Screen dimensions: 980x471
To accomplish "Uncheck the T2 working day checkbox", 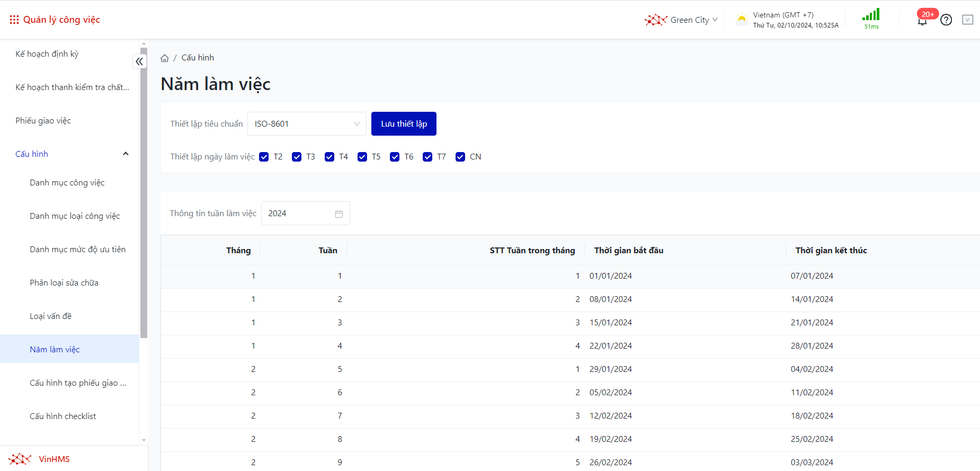I will 264,157.
